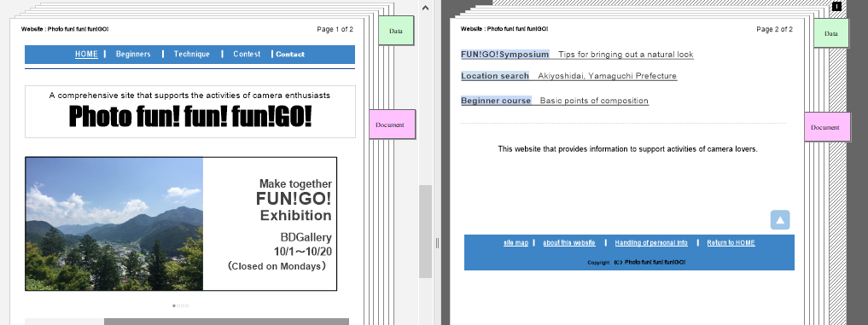Click the 'Page 2 of 2' header text
Screen dimensions: 868x325
774,29
